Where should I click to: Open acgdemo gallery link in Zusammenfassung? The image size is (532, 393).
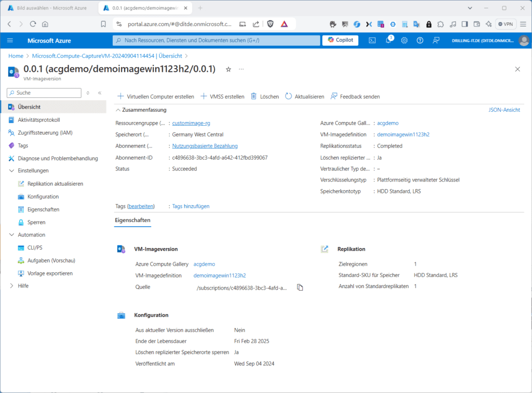click(388, 123)
